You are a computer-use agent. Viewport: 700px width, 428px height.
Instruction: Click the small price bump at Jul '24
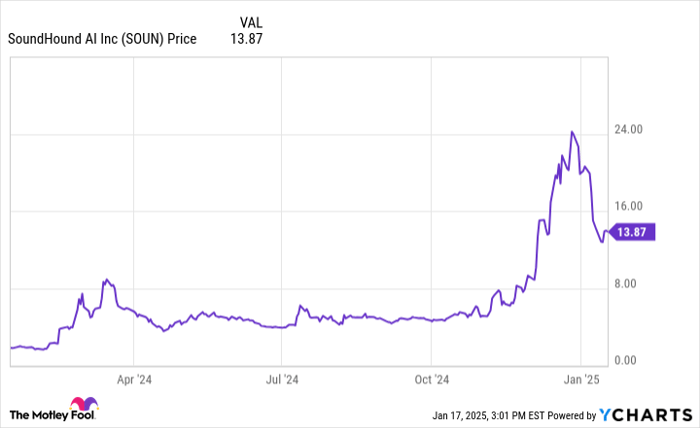click(x=299, y=306)
